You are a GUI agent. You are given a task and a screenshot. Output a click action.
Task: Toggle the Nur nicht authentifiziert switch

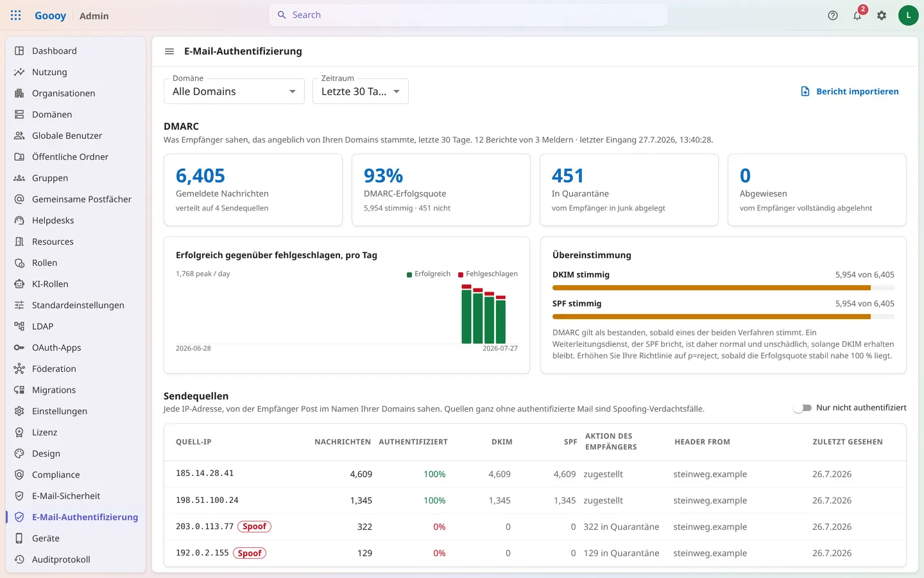(x=802, y=408)
